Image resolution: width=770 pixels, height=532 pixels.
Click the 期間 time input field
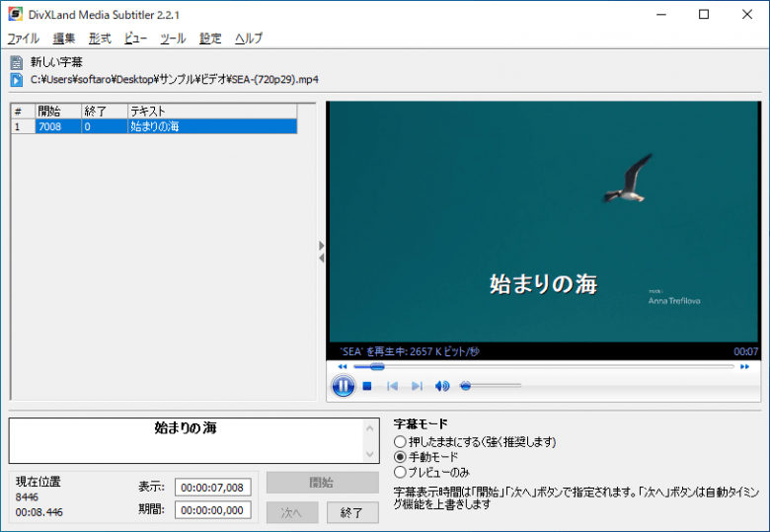point(212,510)
